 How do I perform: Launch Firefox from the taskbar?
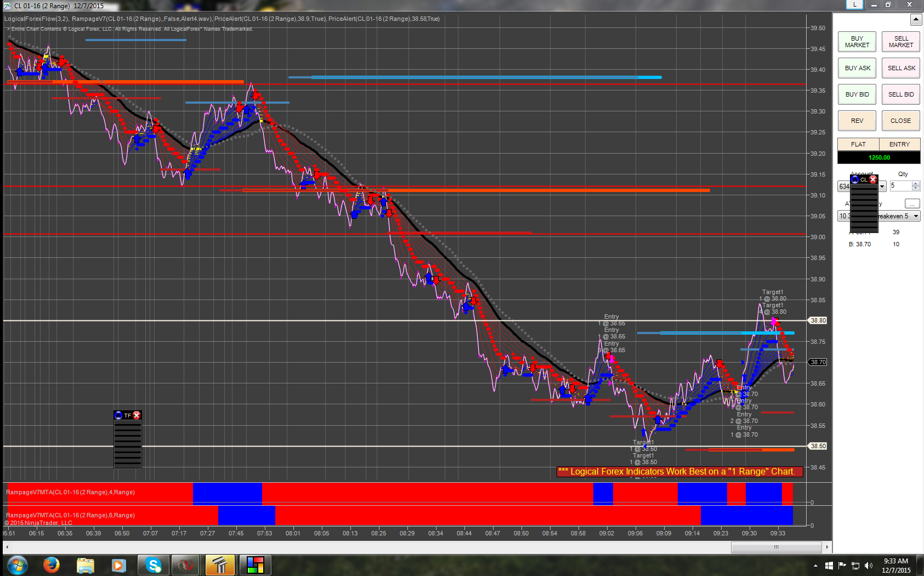coord(52,564)
